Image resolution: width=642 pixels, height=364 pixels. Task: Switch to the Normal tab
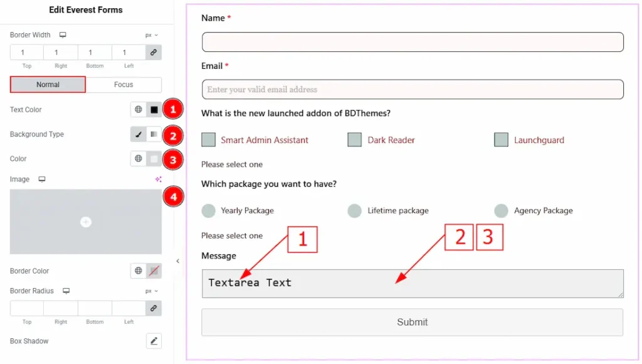pyautogui.click(x=48, y=85)
